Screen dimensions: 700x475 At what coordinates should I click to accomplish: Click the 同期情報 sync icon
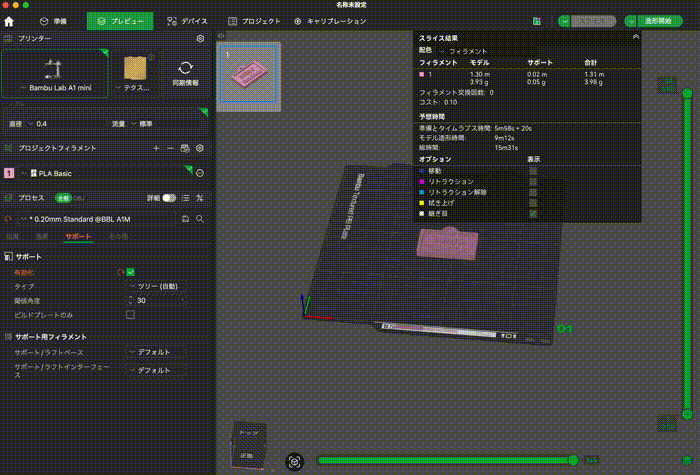184,70
